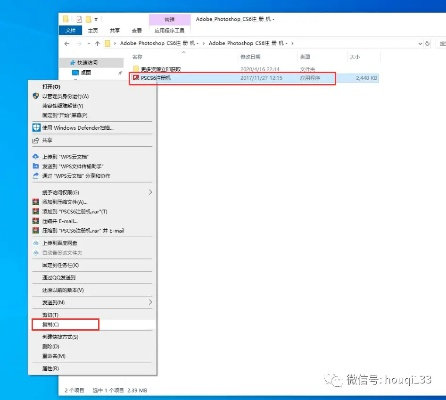Open the quick access toolbar customize dropdown
This screenshot has height=400, width=446.
96,19
